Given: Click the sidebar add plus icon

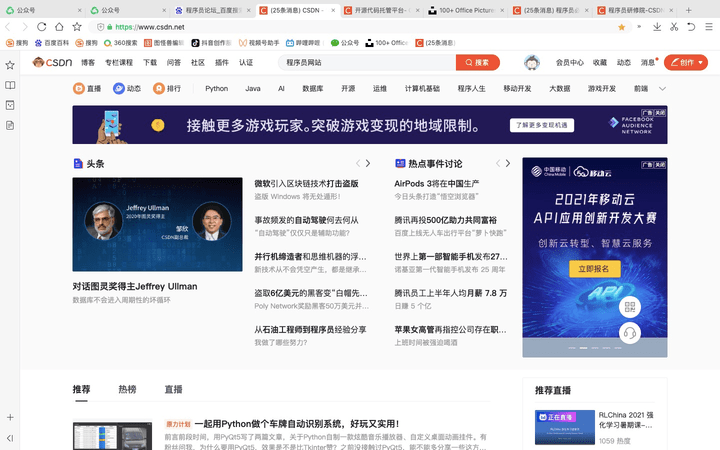Looking at the screenshot, I should pos(10,417).
